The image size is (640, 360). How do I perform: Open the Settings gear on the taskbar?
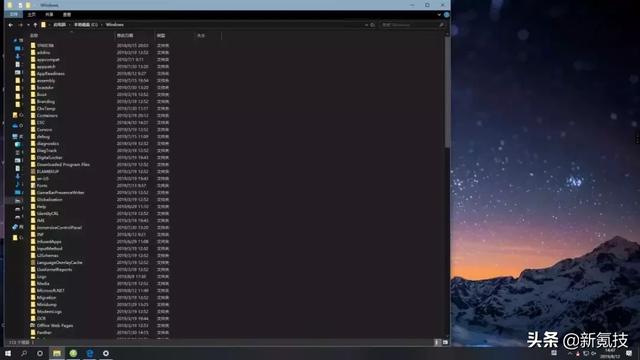[x=106, y=353]
